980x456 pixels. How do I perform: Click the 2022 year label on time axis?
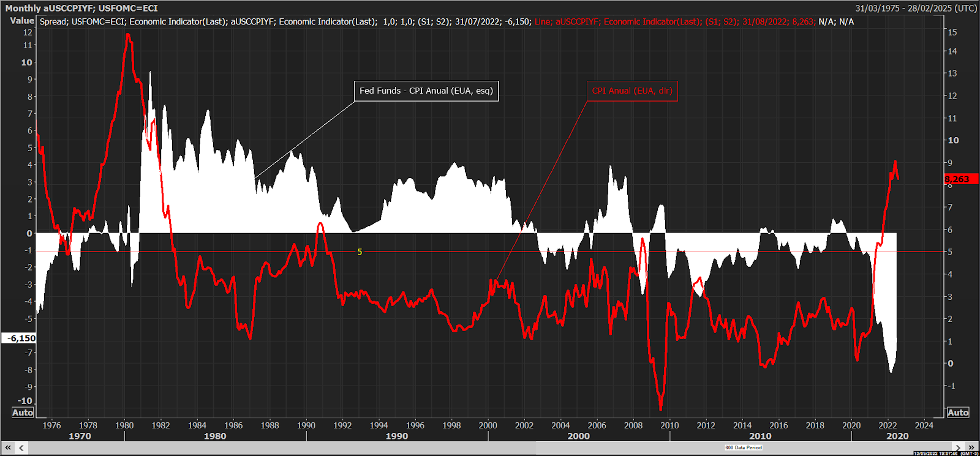coord(888,425)
